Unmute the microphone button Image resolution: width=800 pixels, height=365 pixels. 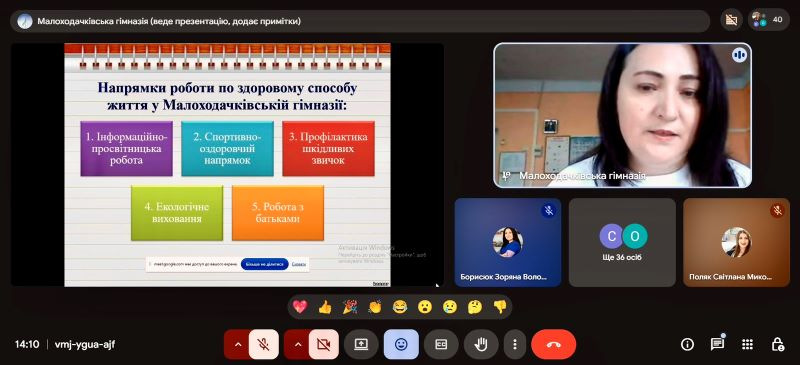pos(264,344)
